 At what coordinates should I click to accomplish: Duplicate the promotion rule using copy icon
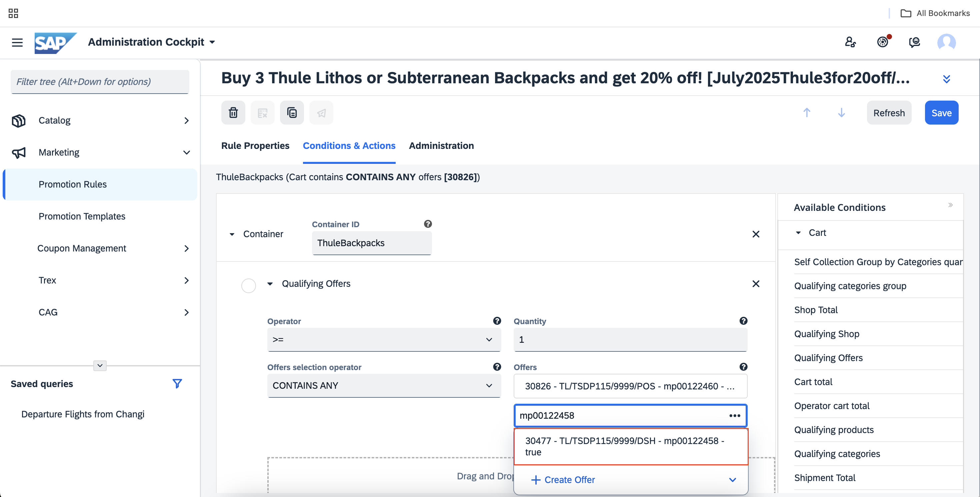(x=292, y=113)
